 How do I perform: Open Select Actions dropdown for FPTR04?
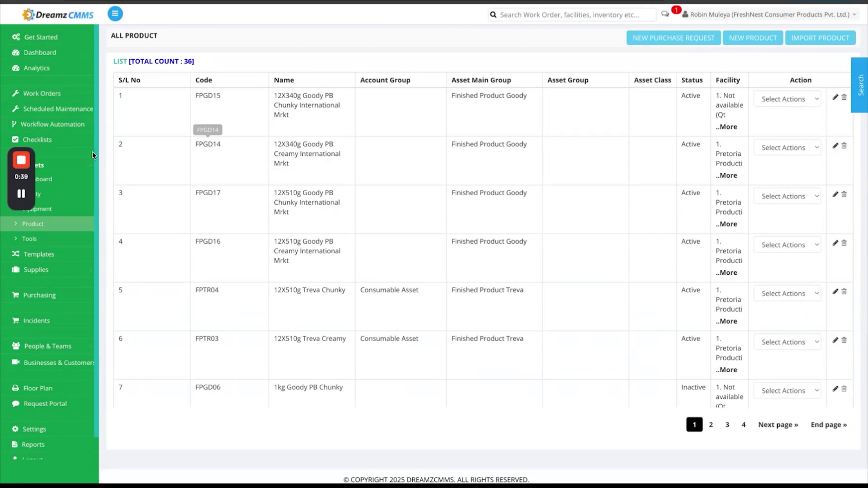tap(787, 293)
